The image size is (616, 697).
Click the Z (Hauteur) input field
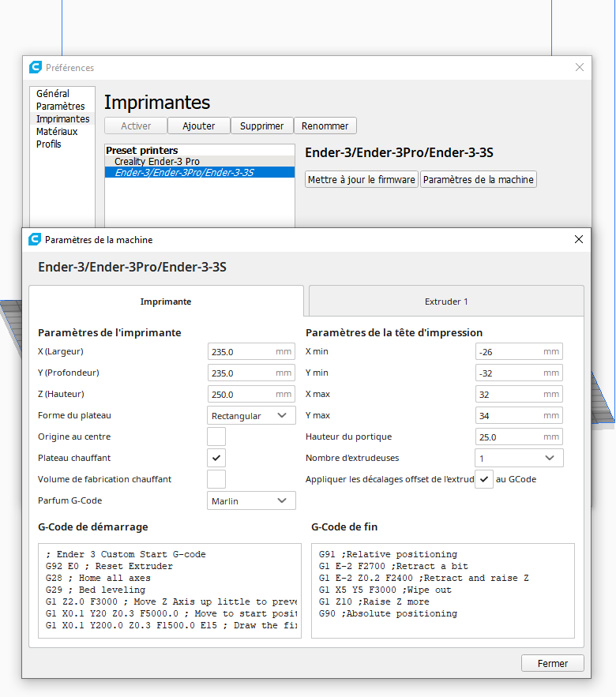click(251, 395)
